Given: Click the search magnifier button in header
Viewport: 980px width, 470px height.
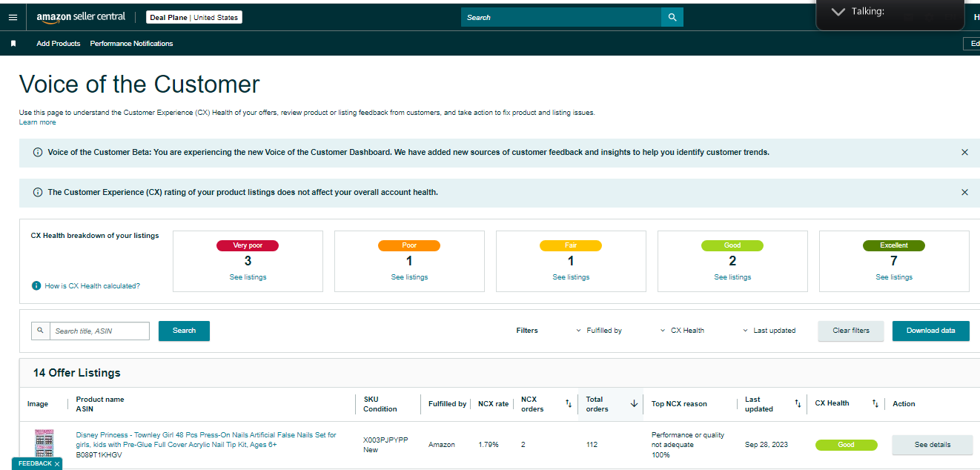Looking at the screenshot, I should pyautogui.click(x=672, y=17).
